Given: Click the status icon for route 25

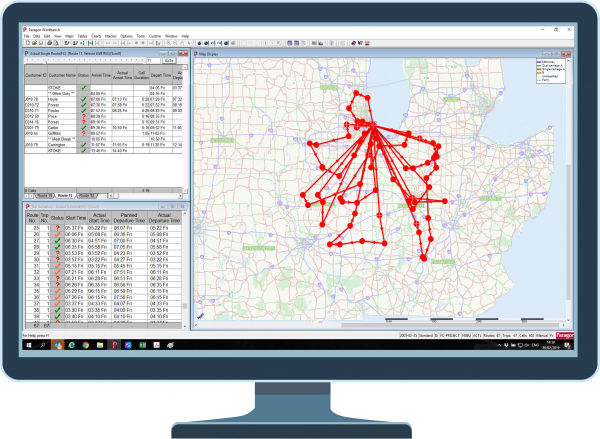Looking at the screenshot, I should pyautogui.click(x=57, y=228).
